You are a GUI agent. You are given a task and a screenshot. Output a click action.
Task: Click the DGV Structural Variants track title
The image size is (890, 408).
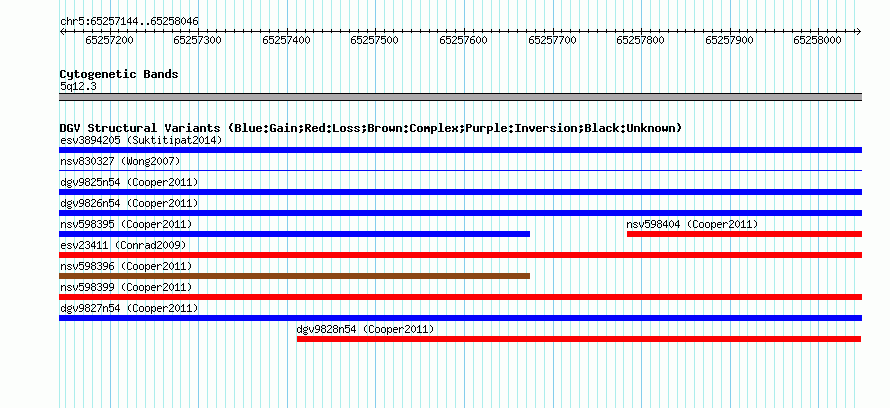[x=371, y=128]
